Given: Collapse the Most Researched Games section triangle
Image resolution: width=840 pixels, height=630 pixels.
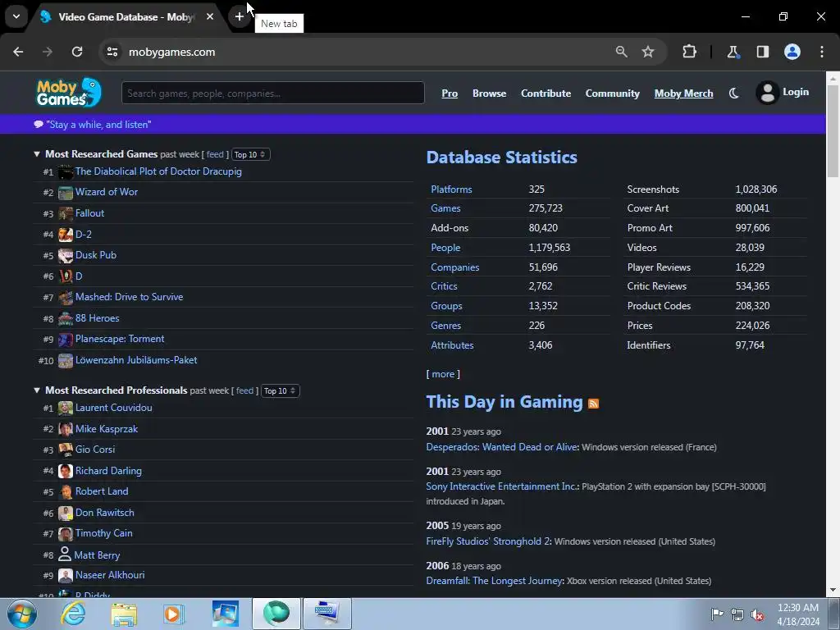Looking at the screenshot, I should tap(37, 154).
